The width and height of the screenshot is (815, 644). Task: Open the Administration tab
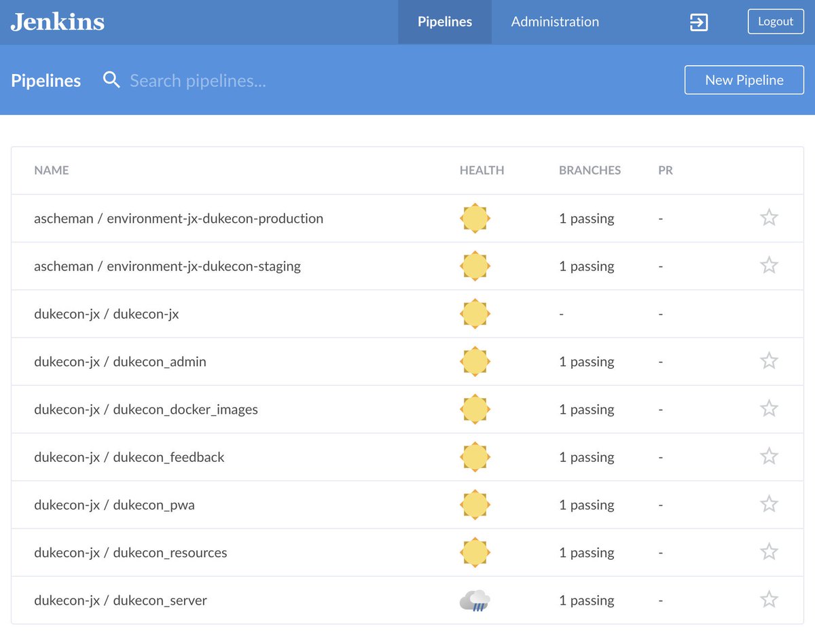pyautogui.click(x=555, y=22)
